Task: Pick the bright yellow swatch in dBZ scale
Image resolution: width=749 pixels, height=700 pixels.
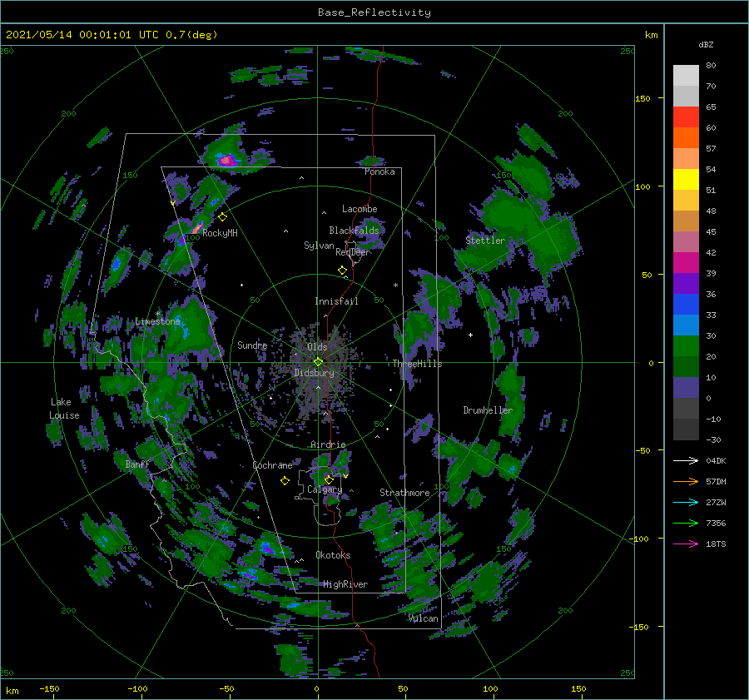Action: click(x=686, y=180)
